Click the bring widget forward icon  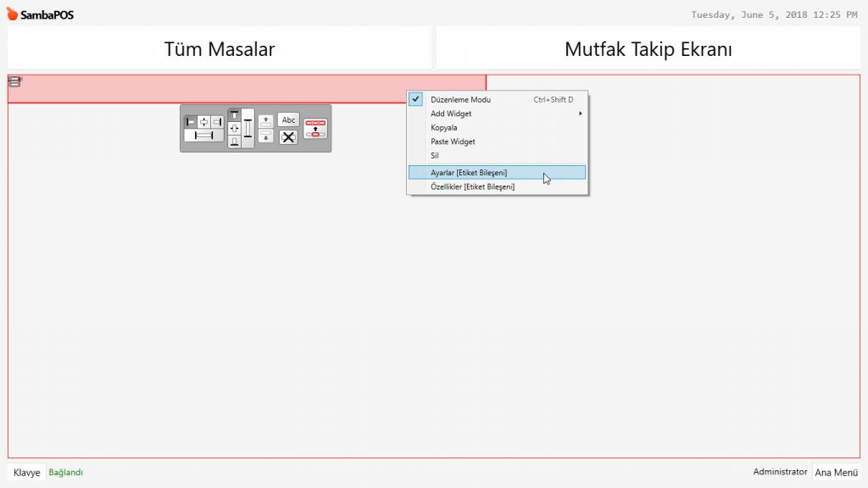(x=266, y=120)
